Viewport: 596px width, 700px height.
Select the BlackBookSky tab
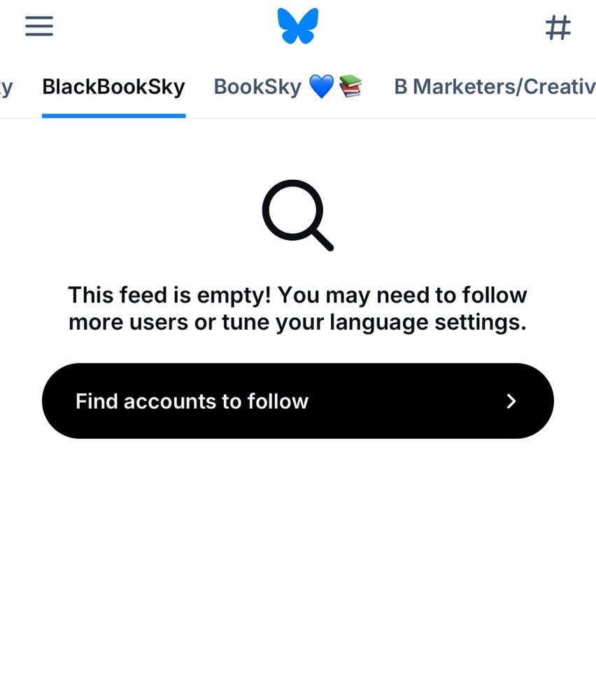coord(114,87)
